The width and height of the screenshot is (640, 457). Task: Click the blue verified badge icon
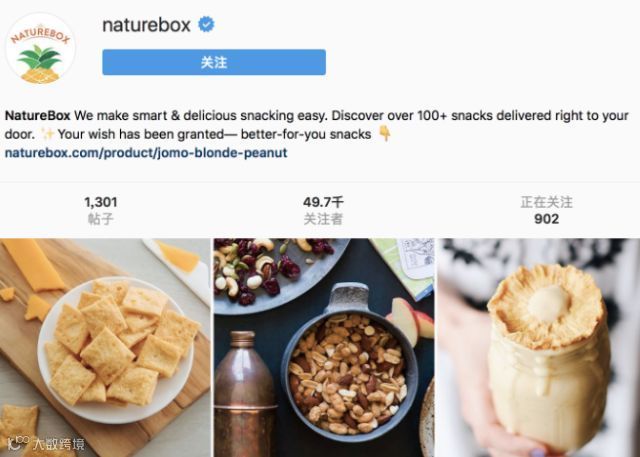coord(206,24)
